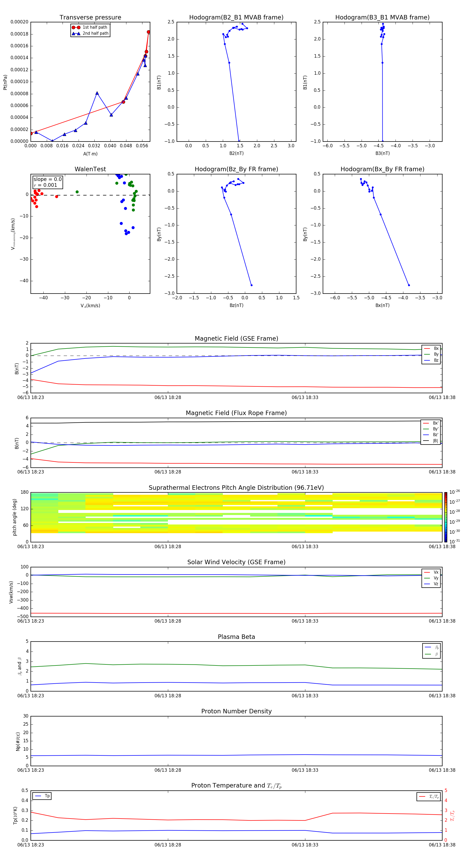Click the 'Magnetic Field (Flux Rope Frame)' title
Screen dimensions: 473x868
[x=236, y=413]
